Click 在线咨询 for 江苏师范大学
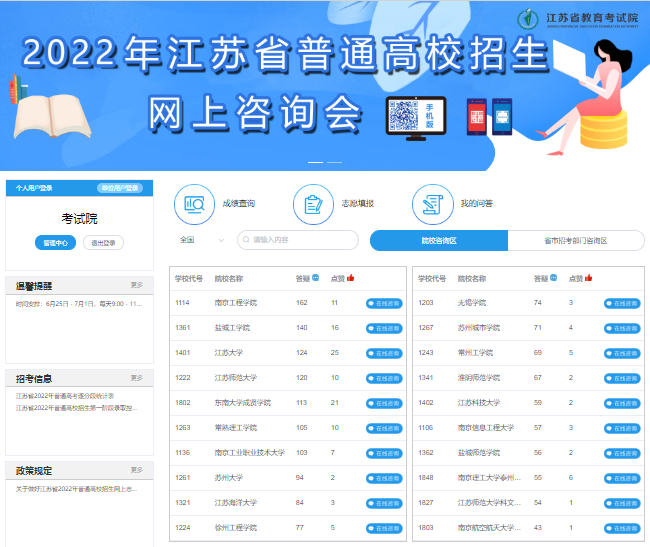650x547 pixels. 384,378
